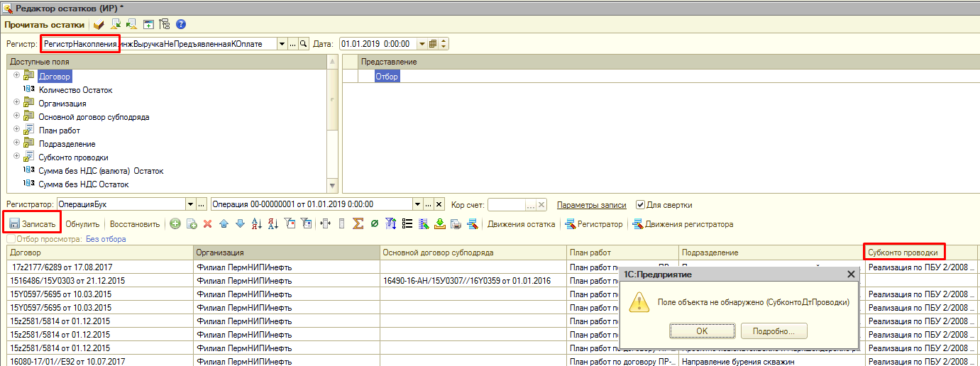Uncheck the Для свертки checkbox
Image resolution: width=980 pixels, height=366 pixels.
[x=640, y=205]
